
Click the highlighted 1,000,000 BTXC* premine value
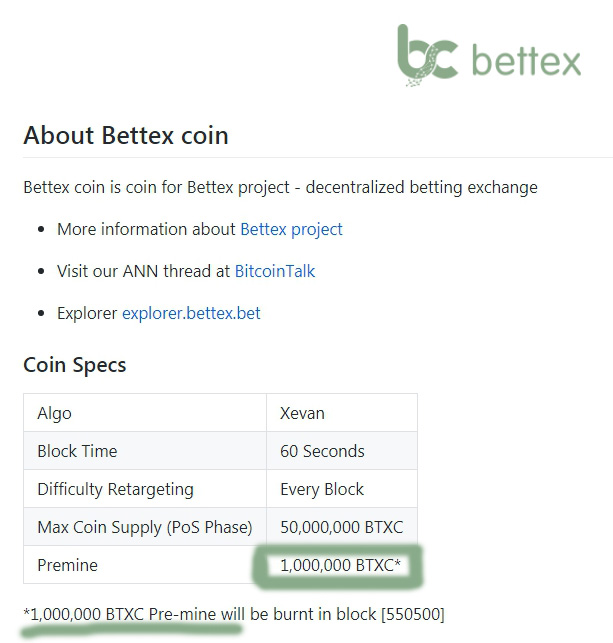[x=340, y=565]
